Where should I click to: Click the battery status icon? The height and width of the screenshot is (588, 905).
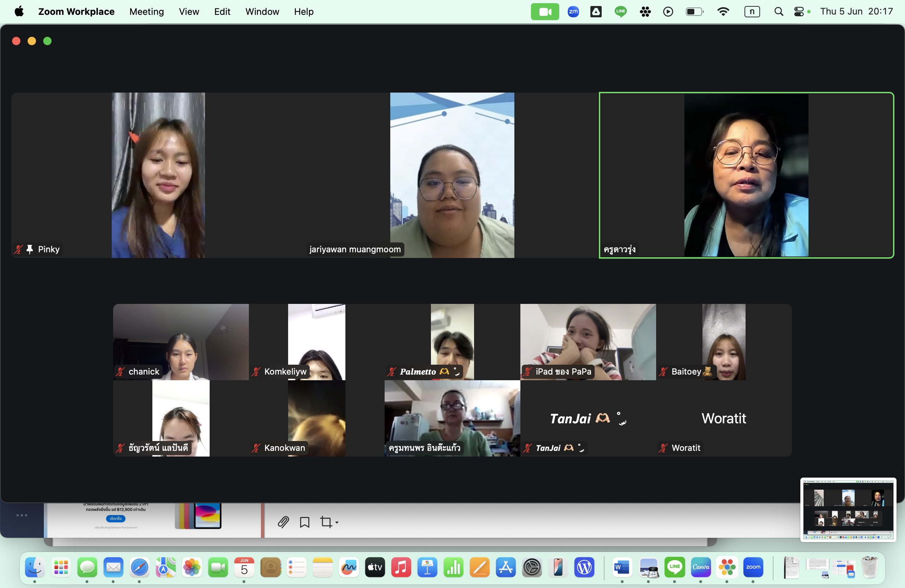pyautogui.click(x=694, y=11)
